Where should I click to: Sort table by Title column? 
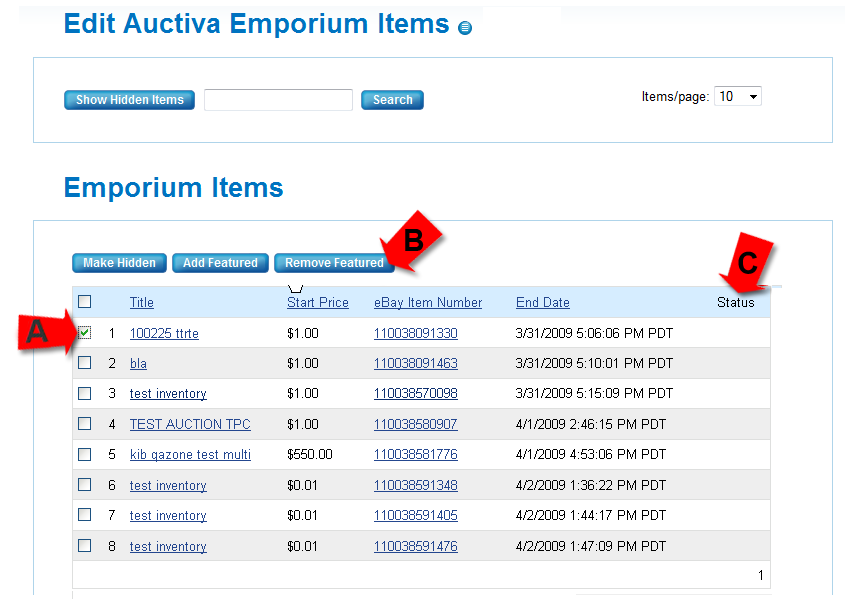tap(142, 303)
